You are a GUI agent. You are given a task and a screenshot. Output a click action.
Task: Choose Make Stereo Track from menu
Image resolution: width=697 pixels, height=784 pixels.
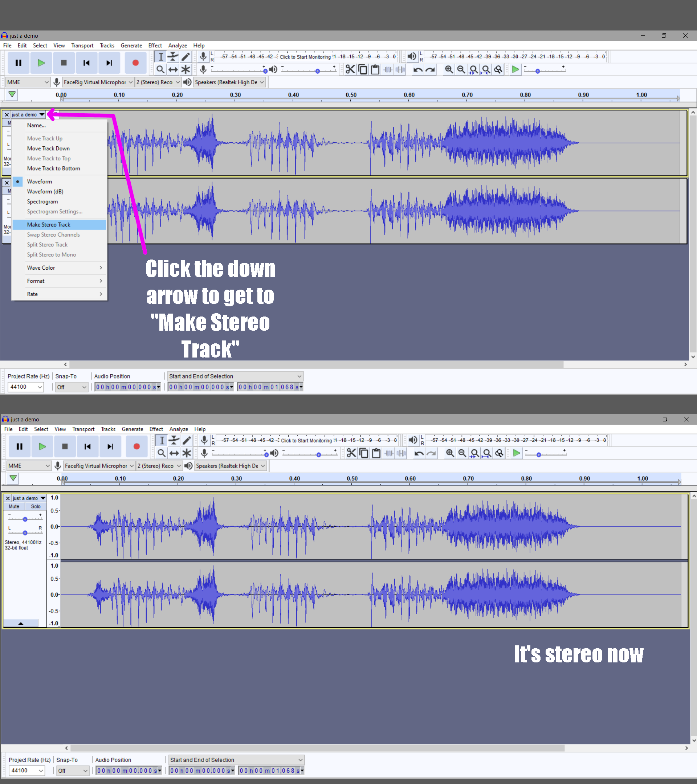(49, 225)
